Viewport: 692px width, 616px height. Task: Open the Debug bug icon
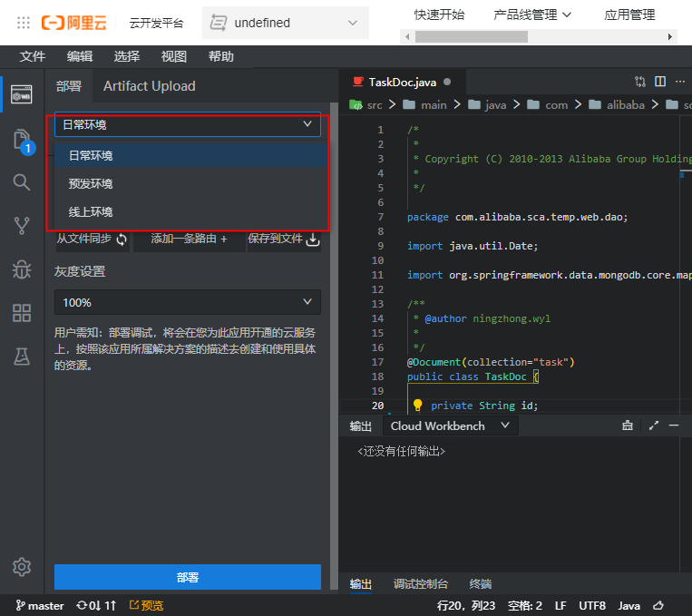pyautogui.click(x=22, y=269)
